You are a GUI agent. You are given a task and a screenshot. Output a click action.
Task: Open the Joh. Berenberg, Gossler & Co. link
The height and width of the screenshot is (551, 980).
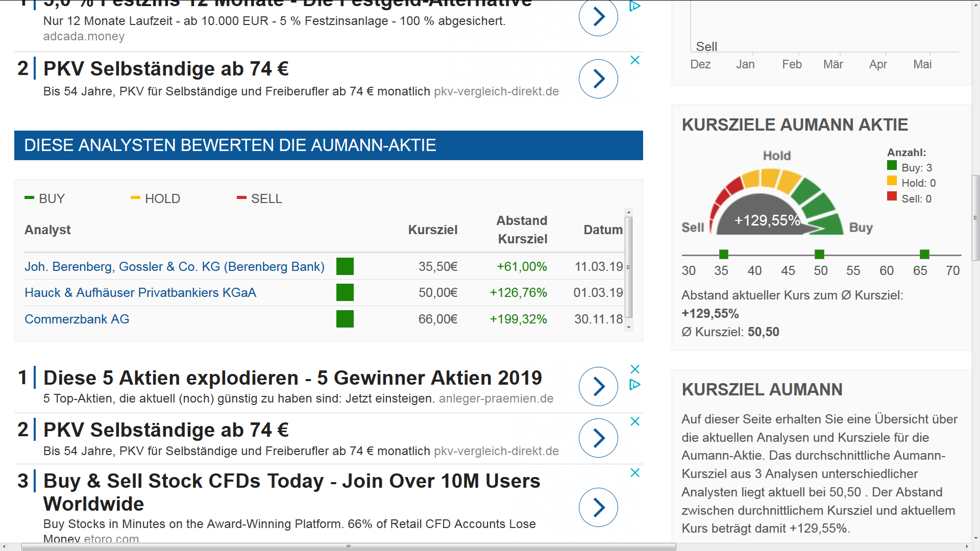[x=174, y=266]
